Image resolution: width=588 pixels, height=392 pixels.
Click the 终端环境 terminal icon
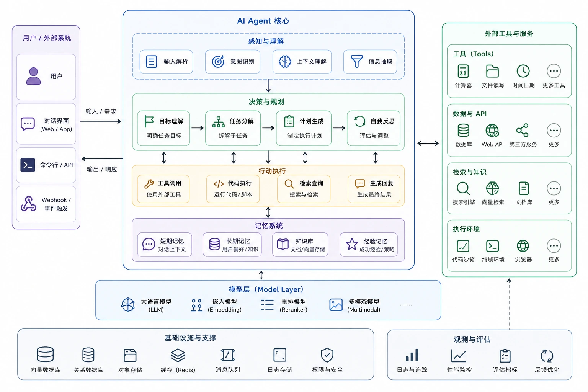click(492, 246)
